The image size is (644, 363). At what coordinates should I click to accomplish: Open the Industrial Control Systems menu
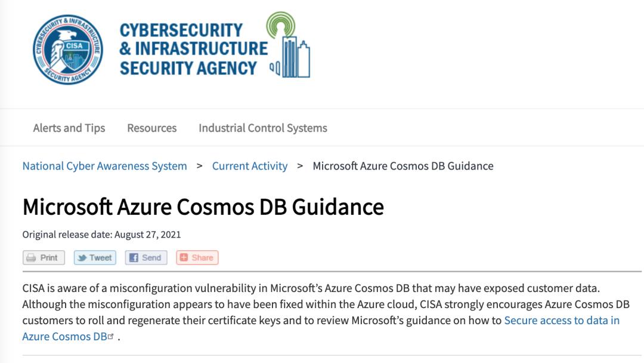pyautogui.click(x=262, y=128)
